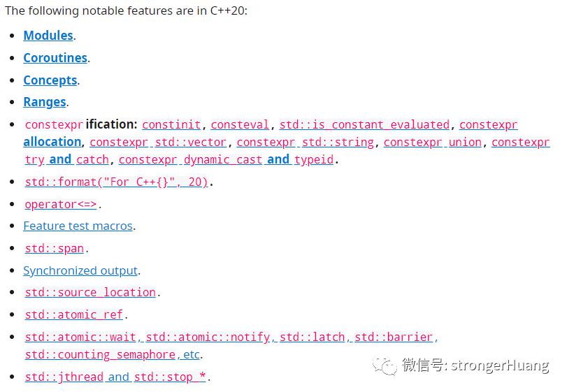Follow the constexpr union link
Image resolution: width=567 pixels, height=392 pixels.
point(433,142)
